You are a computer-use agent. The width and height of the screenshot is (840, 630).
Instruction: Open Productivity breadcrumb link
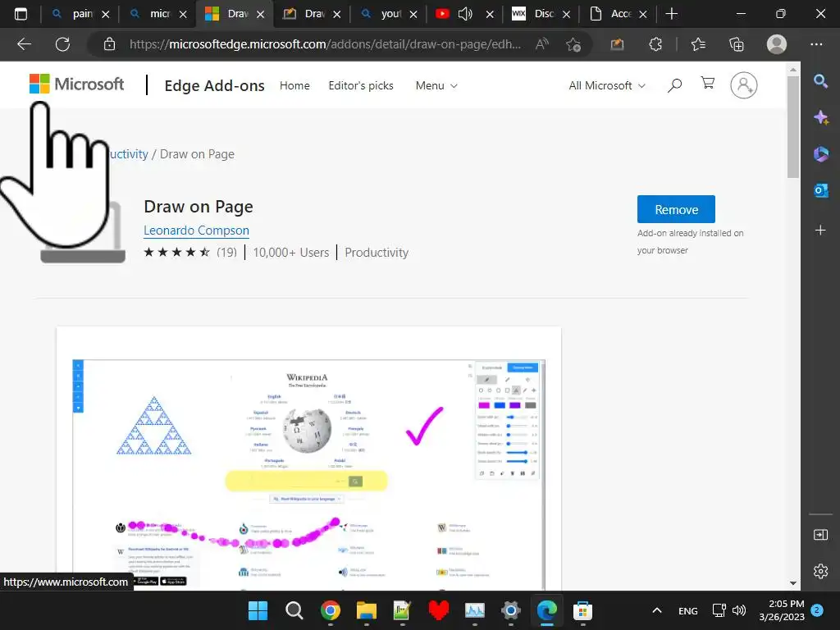pos(129,154)
